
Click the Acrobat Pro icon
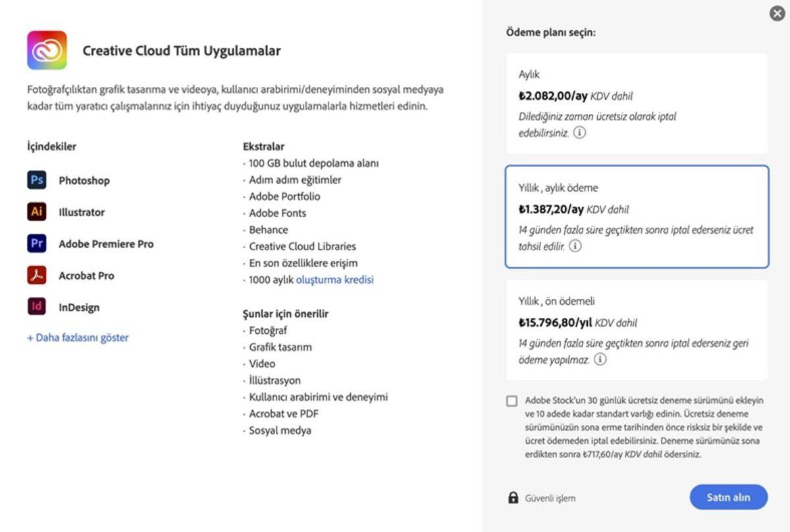coord(37,275)
